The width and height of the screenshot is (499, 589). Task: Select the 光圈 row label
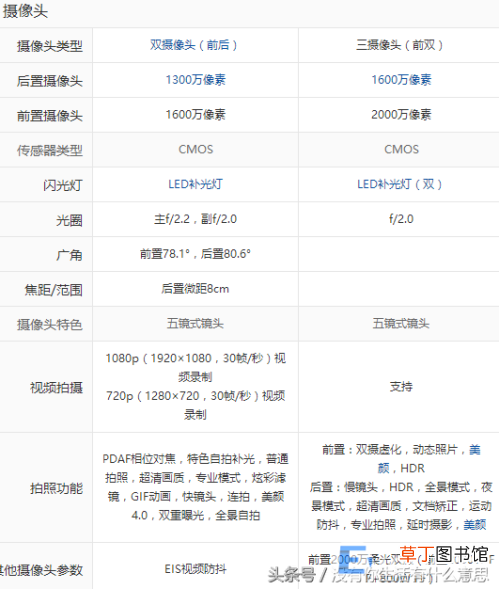point(69,220)
